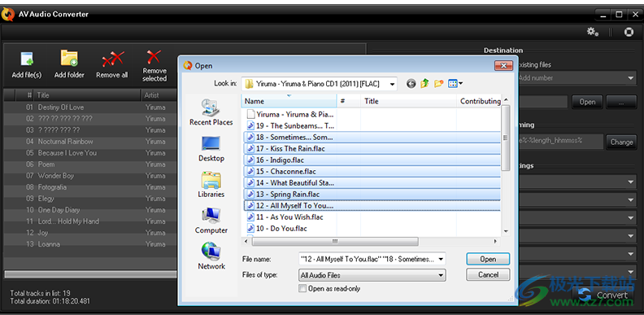
Task: Open the settings gears icon in the top bar
Action: [x=592, y=32]
